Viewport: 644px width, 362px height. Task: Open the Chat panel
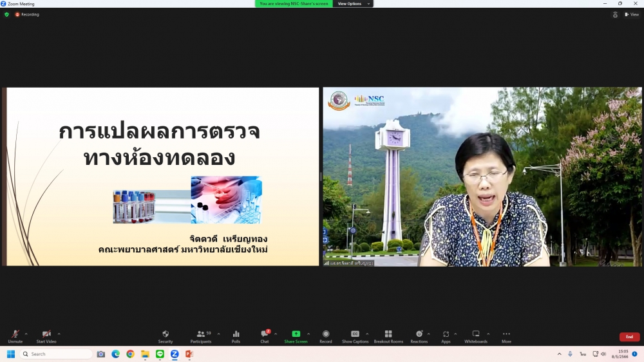click(264, 336)
